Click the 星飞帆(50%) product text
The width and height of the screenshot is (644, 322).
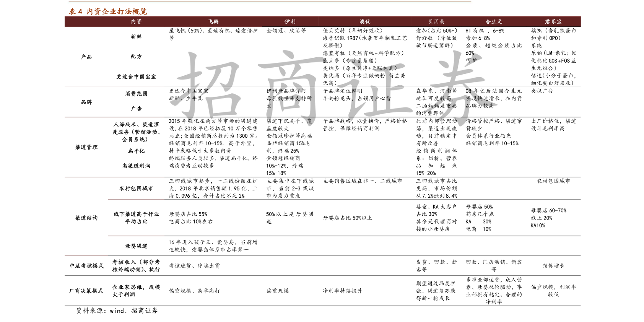[186, 31]
